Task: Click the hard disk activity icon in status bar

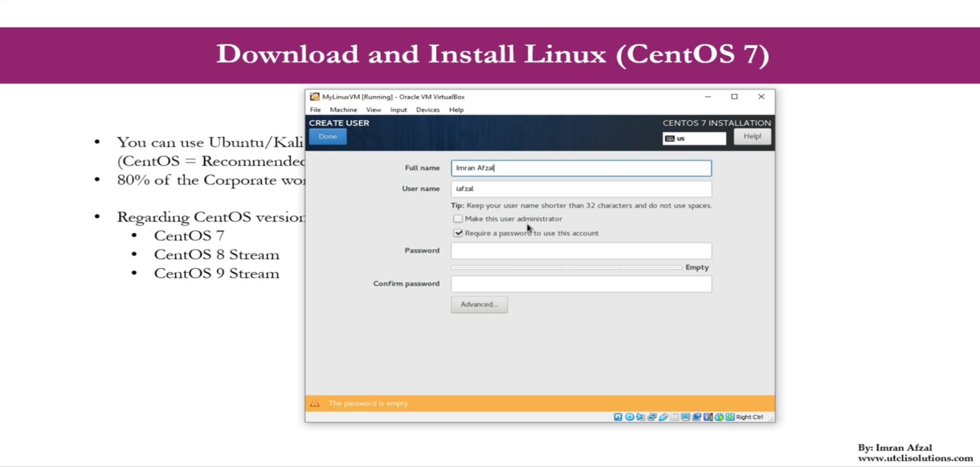Action: tap(618, 417)
